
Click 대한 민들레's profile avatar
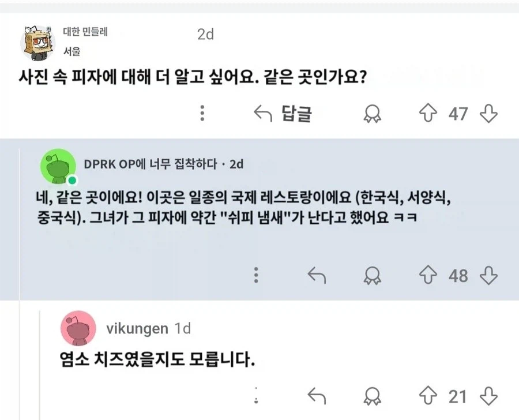coord(36,40)
